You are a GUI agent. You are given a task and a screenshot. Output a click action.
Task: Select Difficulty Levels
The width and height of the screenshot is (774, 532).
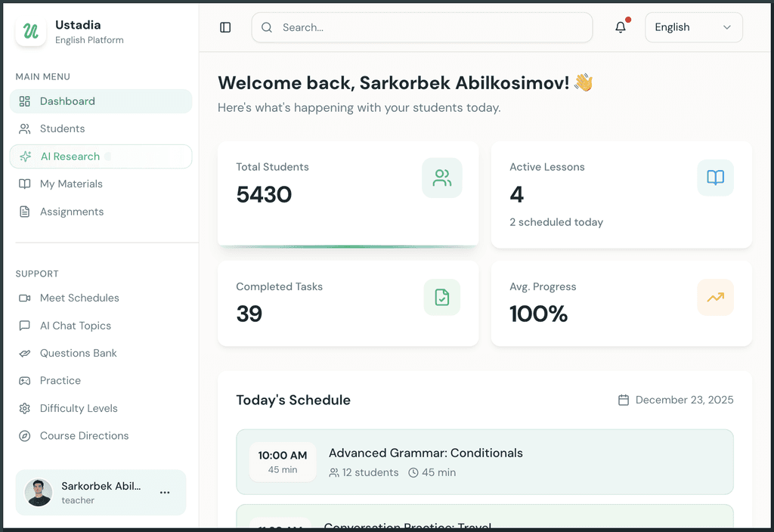click(101, 409)
